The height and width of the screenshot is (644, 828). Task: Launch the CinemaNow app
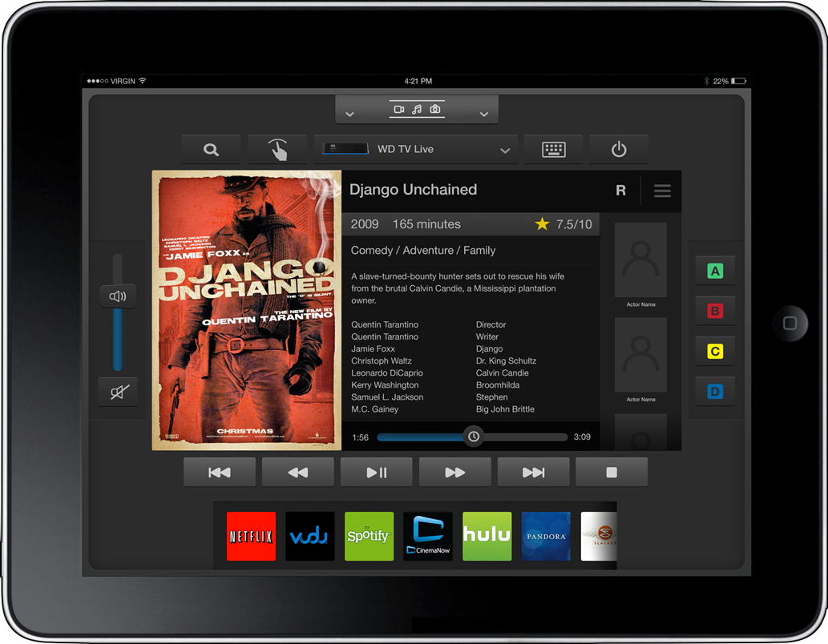(428, 537)
